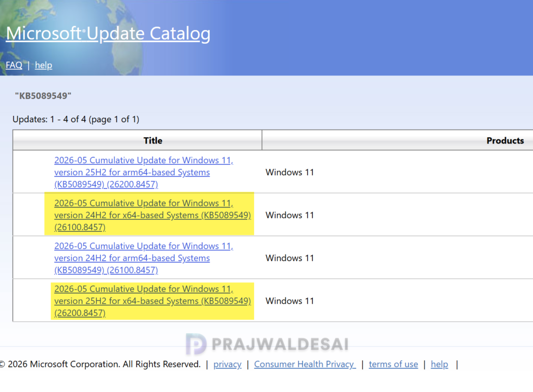Open the terms of use link
Image resolution: width=533 pixels, height=392 pixels.
click(394, 364)
